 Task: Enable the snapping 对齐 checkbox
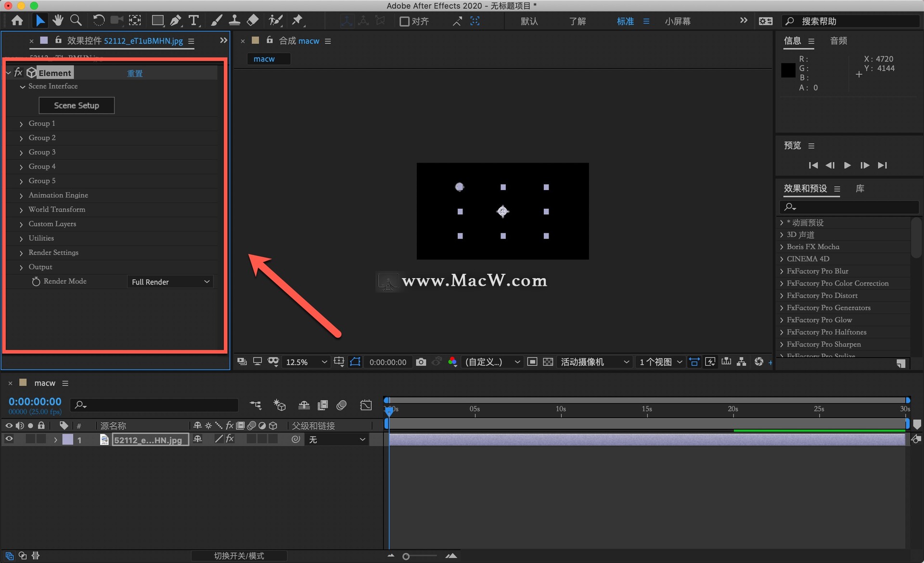405,21
